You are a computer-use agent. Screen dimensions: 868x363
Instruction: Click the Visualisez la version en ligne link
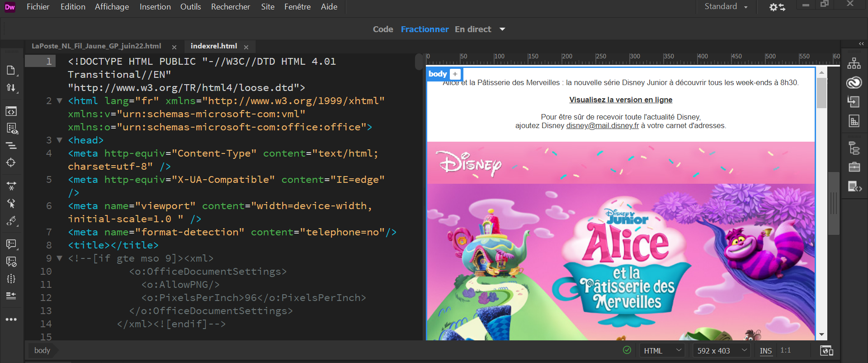click(621, 100)
